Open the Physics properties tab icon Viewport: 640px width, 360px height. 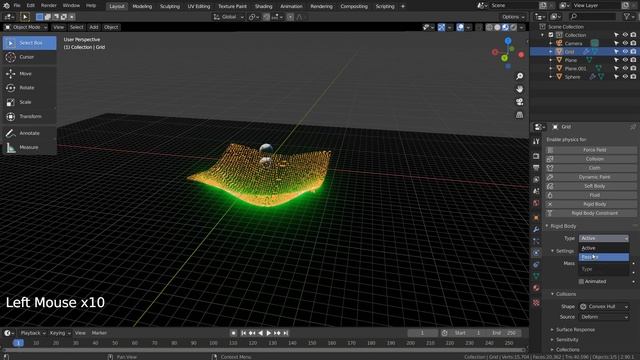click(x=536, y=253)
